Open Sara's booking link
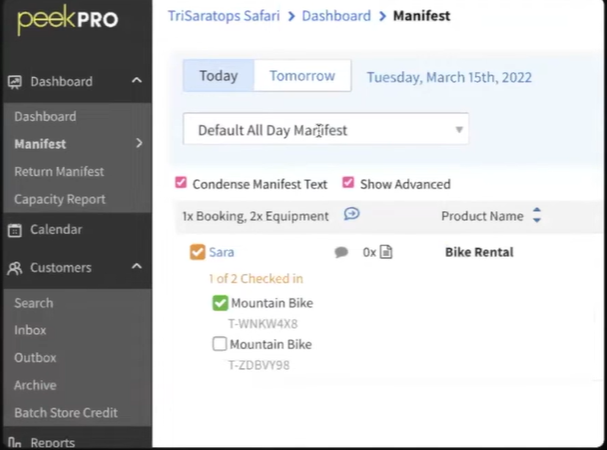 [x=221, y=252]
